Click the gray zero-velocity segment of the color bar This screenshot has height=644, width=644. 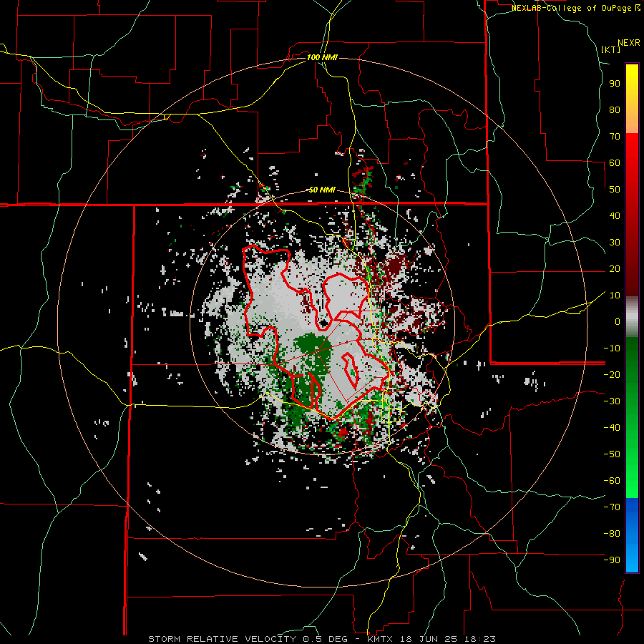[x=632, y=317]
